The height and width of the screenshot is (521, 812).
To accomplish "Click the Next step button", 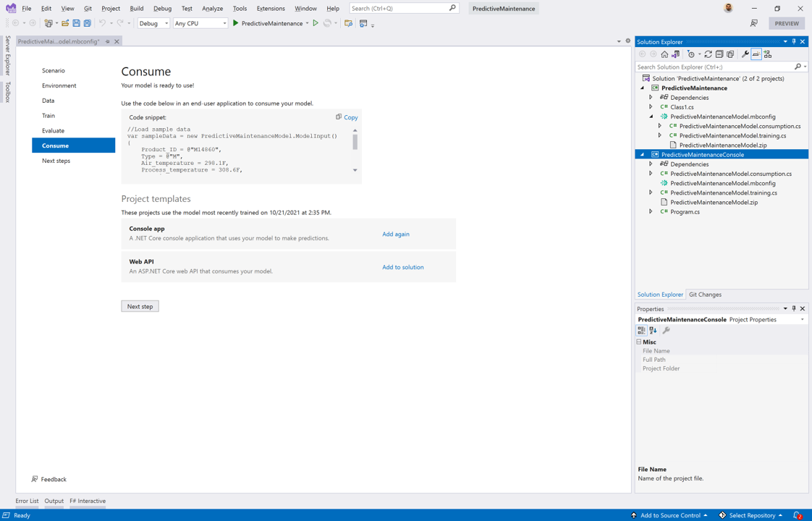I will click(140, 306).
